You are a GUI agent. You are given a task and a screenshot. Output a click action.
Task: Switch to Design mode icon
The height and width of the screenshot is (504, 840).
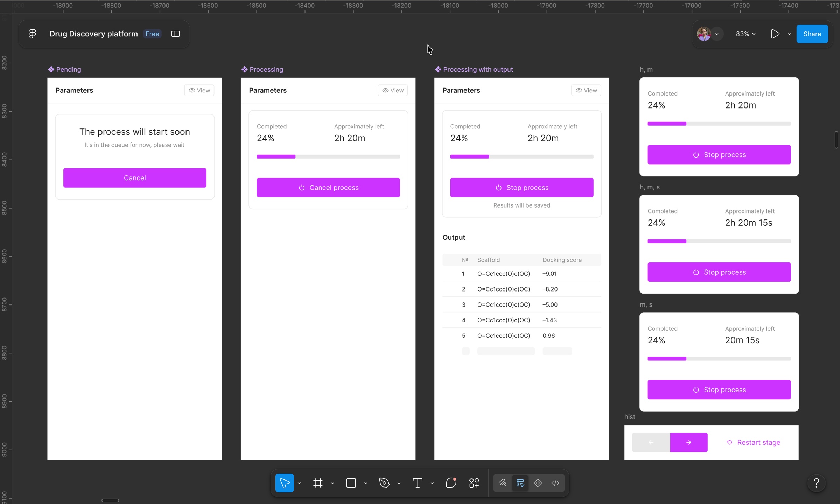tap(520, 483)
